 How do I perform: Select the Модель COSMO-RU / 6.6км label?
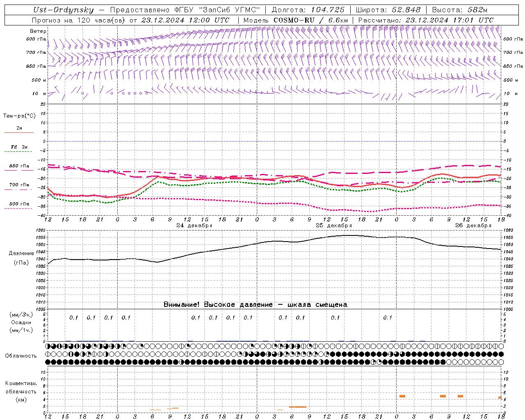pos(296,20)
